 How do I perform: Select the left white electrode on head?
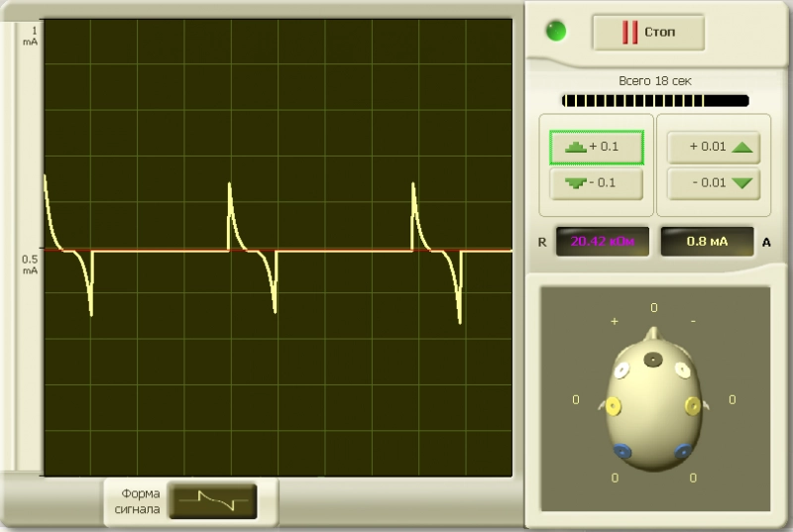(x=623, y=370)
